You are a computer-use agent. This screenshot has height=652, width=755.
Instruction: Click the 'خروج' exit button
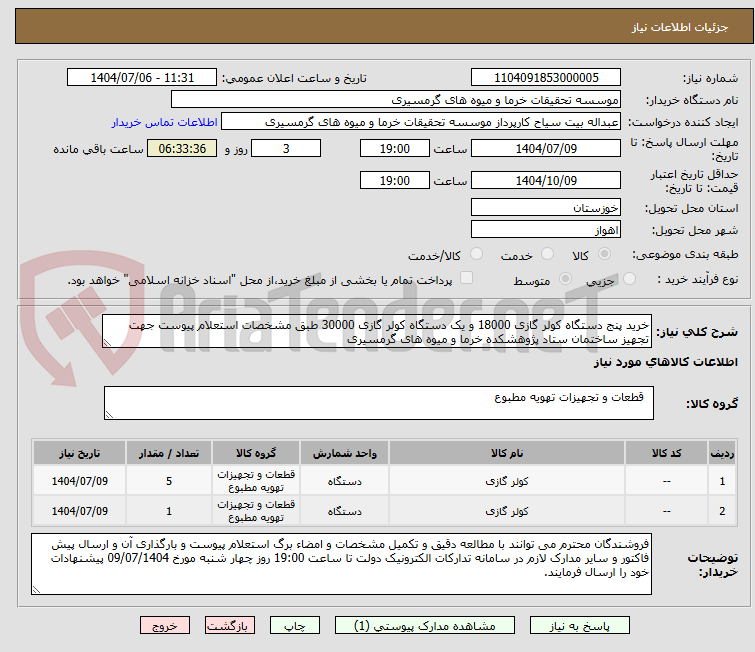(165, 625)
